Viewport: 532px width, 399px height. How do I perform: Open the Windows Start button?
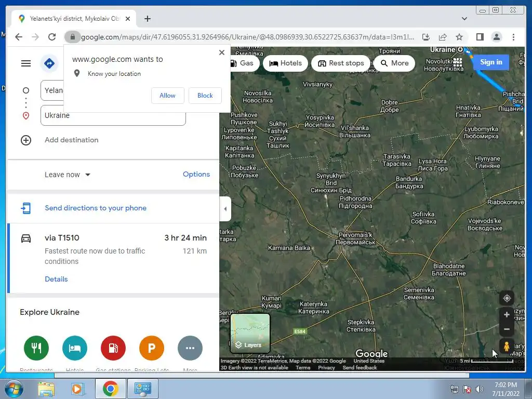pos(13,389)
